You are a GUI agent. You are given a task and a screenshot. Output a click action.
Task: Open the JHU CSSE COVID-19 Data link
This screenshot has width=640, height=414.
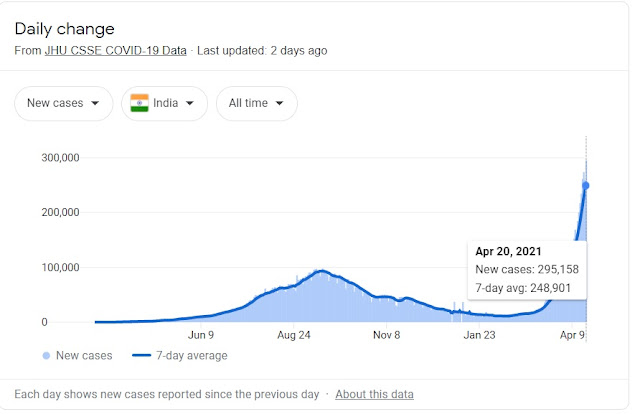point(116,51)
